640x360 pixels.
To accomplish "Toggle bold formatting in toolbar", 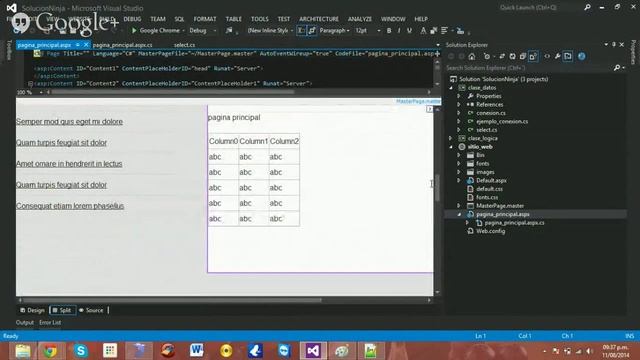I will click(x=389, y=31).
